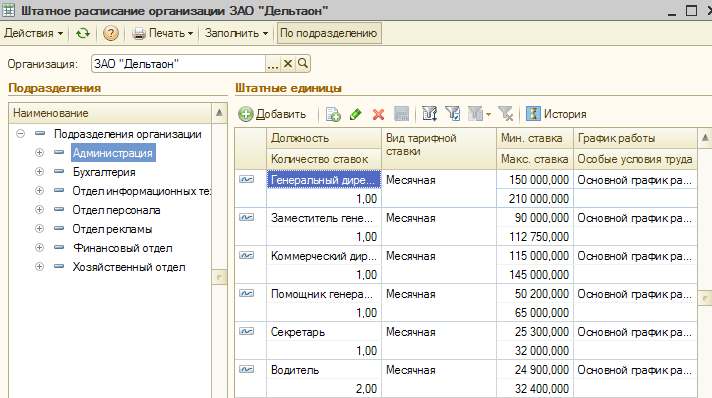Expand Отдел информационных технологий node

(x=40, y=191)
